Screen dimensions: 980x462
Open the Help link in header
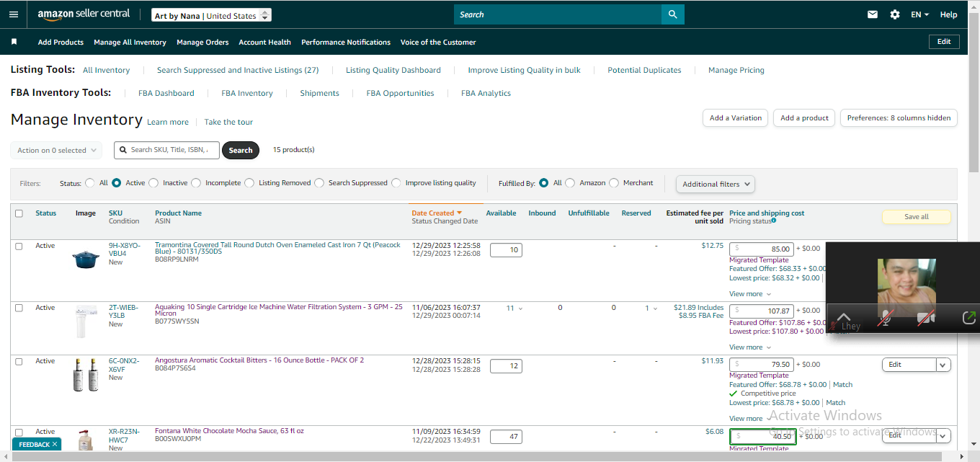coord(948,14)
